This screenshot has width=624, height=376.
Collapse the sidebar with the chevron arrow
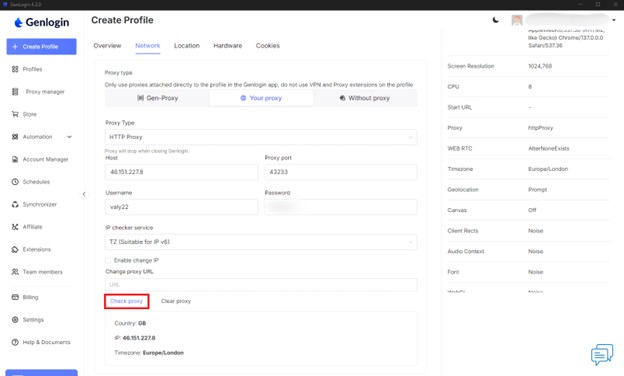tap(84, 194)
